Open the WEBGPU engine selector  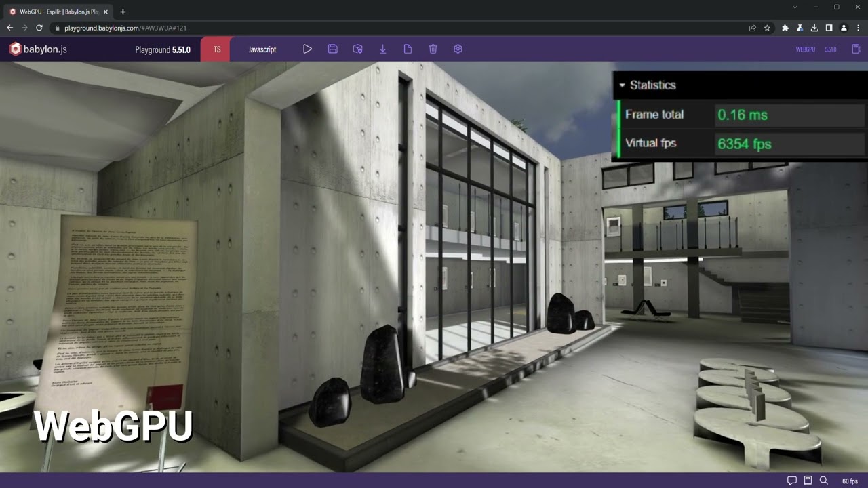tap(805, 49)
